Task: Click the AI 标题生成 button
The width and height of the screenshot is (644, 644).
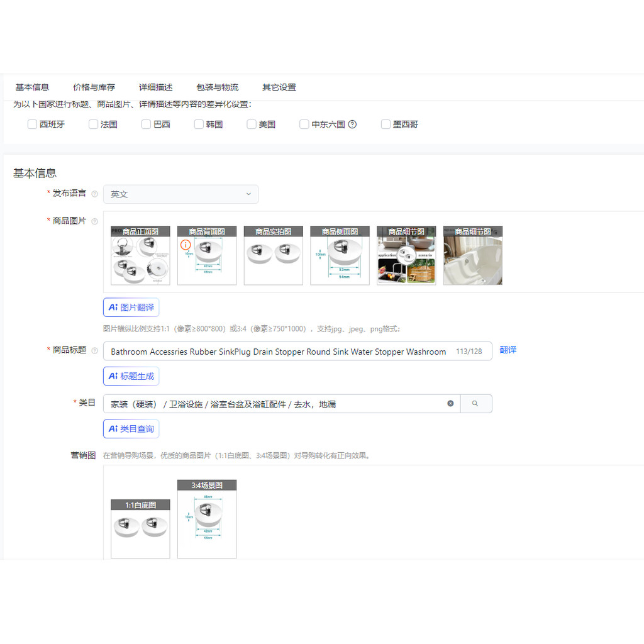Action: (x=131, y=376)
